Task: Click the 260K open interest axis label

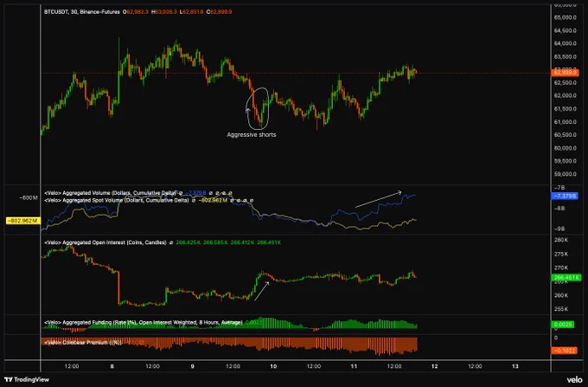Action: (x=561, y=295)
